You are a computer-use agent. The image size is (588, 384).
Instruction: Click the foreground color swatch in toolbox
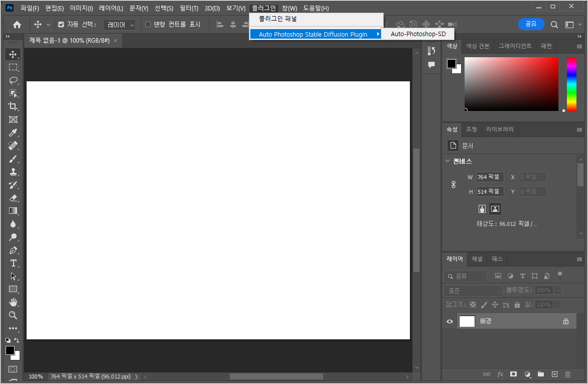[x=10, y=350]
